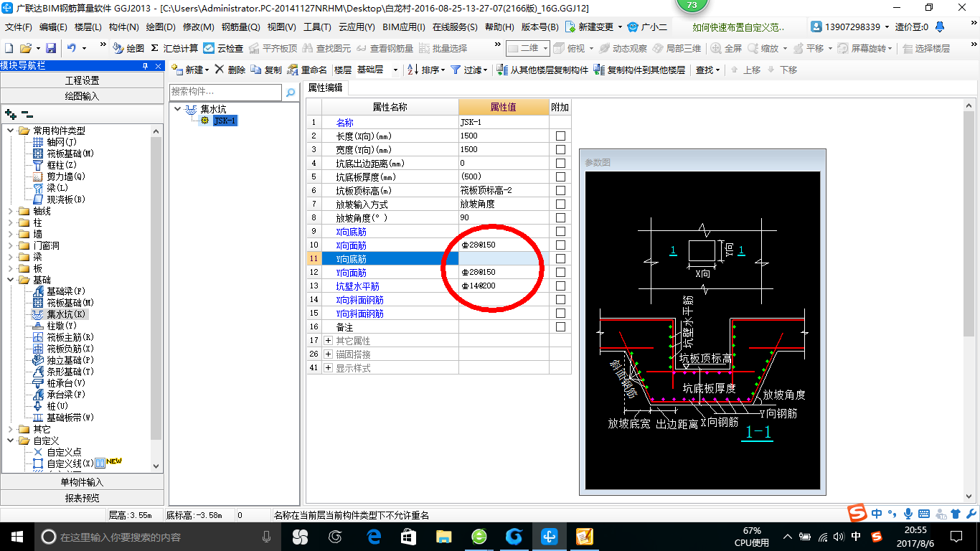980x551 pixels.
Task: Collapse 常用构件类型 tree node
Action: point(11,131)
